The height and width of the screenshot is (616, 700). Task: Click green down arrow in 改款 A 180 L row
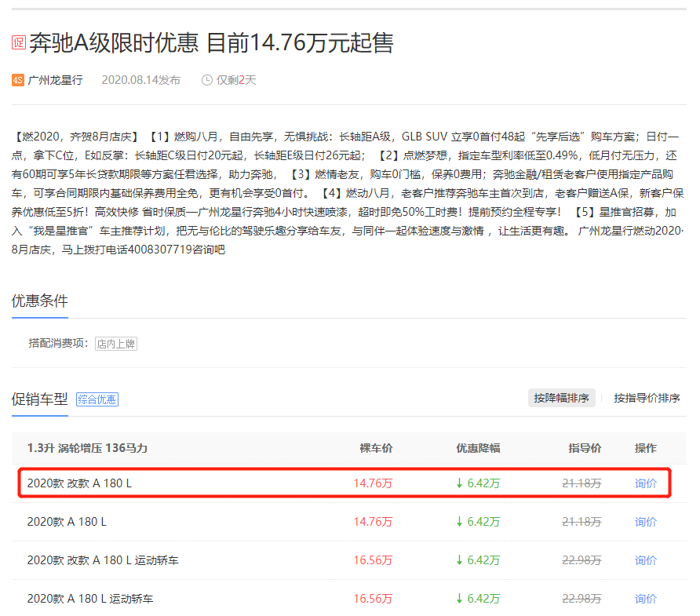[459, 483]
